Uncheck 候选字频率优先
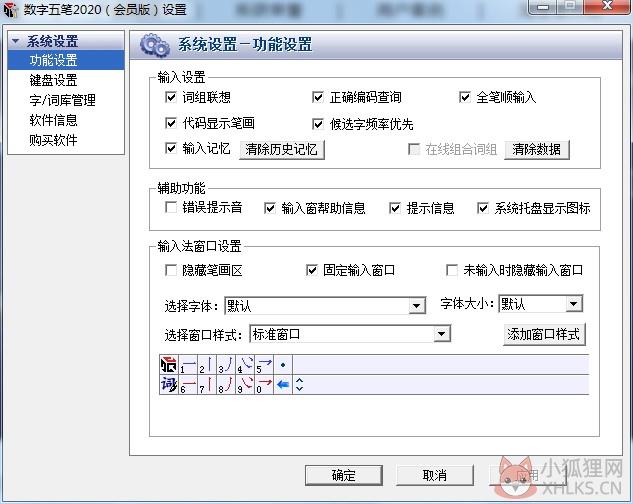Screen dimensions: 633x504 point(318,124)
